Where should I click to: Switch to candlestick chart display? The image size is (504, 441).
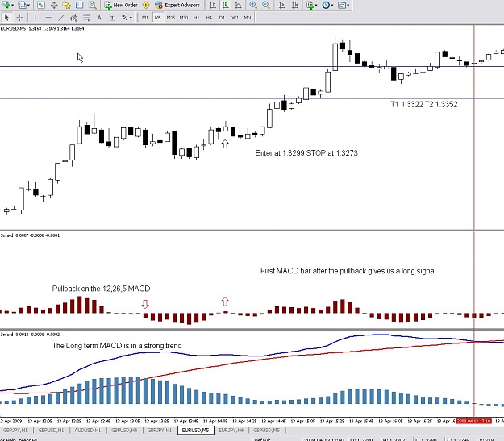[x=225, y=5]
